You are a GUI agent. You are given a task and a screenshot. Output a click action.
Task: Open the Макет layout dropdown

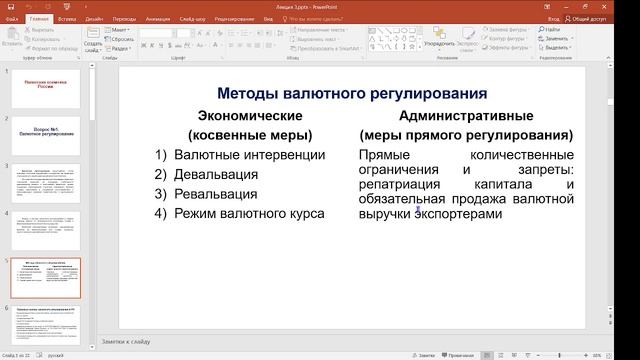coord(117,30)
